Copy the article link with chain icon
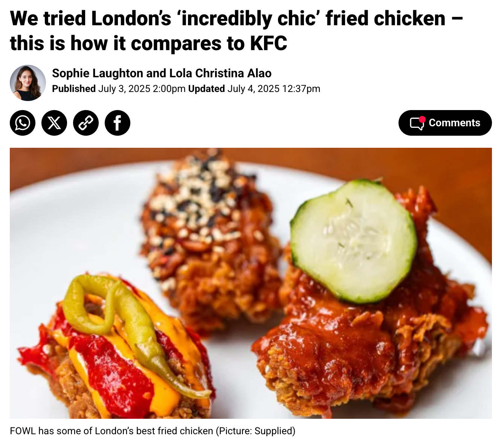504x438 pixels. coord(86,123)
